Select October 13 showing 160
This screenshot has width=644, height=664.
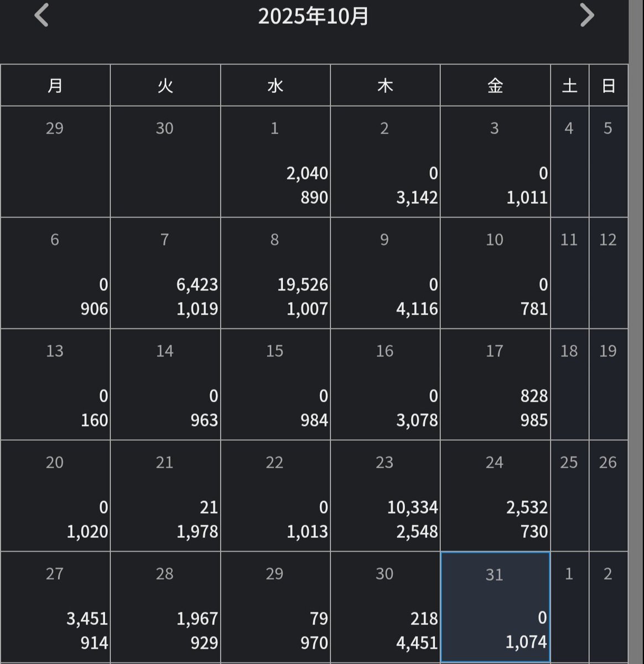click(55, 385)
